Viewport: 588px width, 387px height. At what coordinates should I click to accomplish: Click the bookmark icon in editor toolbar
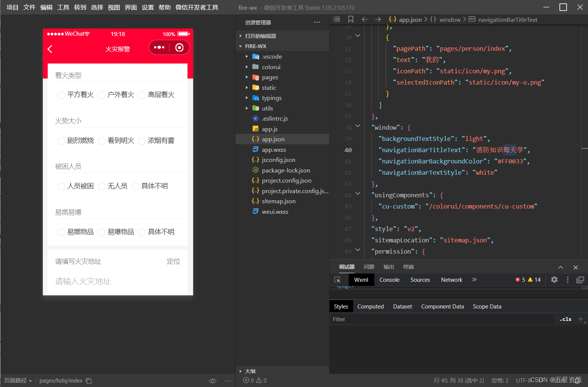pyautogui.click(x=351, y=19)
